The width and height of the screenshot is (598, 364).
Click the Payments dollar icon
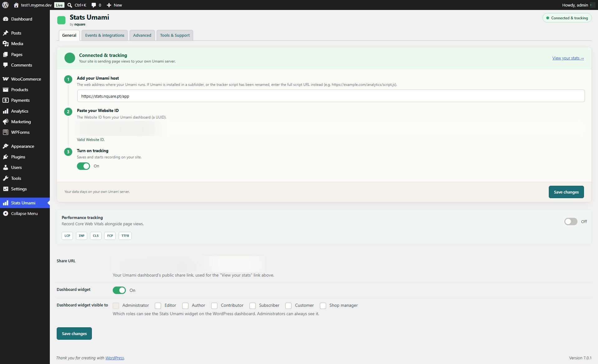coord(6,100)
